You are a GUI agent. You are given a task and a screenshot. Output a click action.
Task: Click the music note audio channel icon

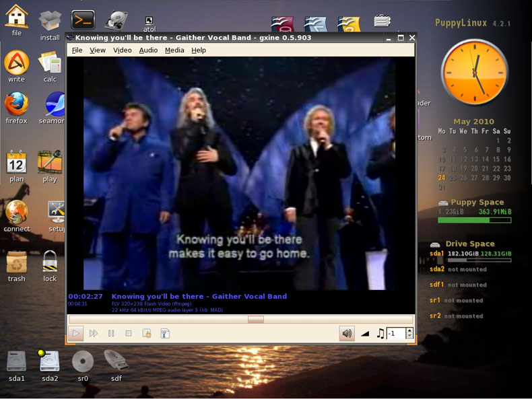[x=380, y=334]
